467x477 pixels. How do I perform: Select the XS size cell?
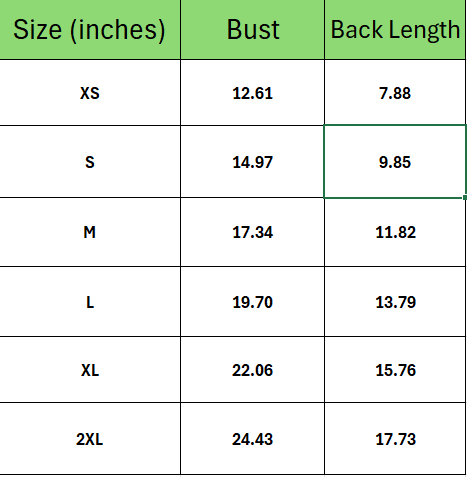(x=90, y=93)
